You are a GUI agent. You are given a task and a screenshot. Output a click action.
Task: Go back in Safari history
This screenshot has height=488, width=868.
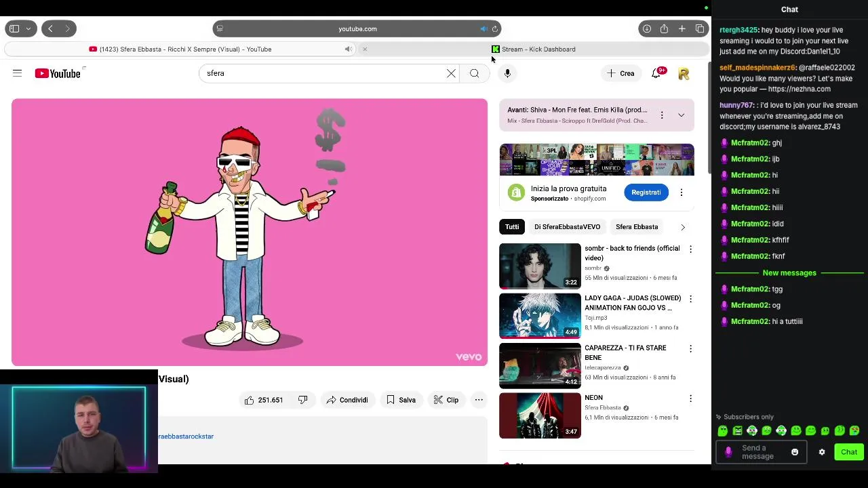tap(50, 28)
